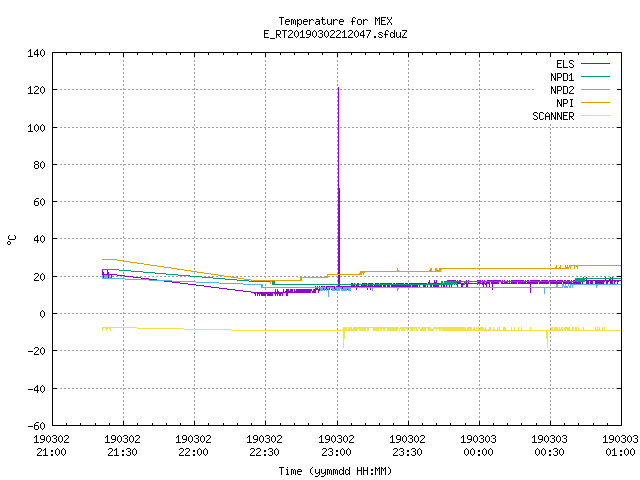
Task: Click the y-axis label 60
Action: [39, 202]
